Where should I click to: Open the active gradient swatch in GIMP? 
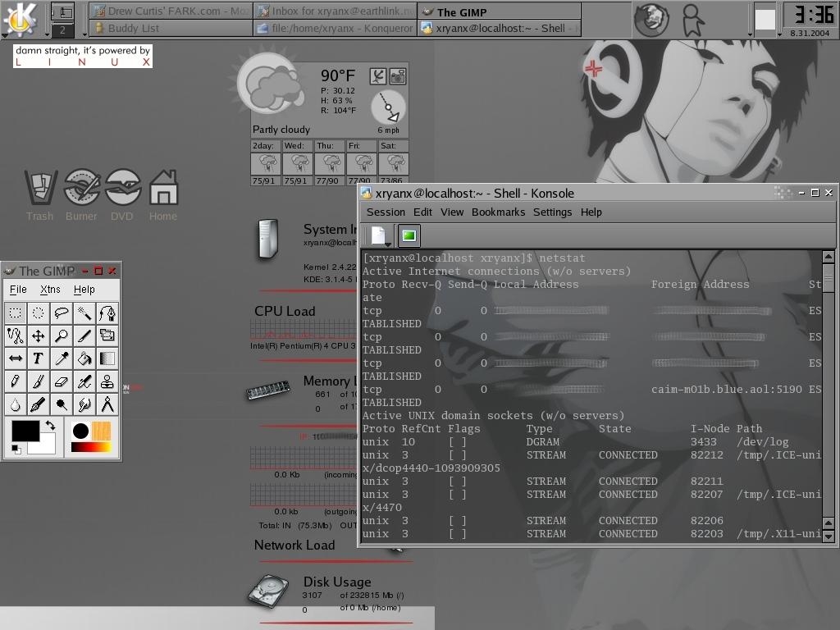click(91, 447)
